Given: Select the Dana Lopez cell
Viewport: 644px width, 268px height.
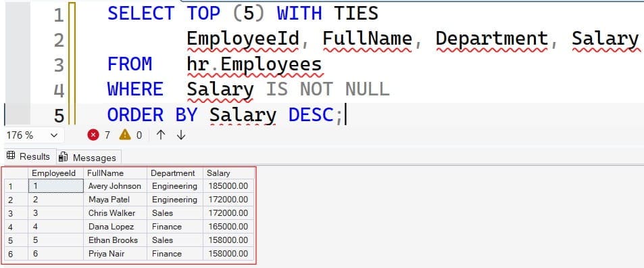Looking at the screenshot, I should (115, 227).
